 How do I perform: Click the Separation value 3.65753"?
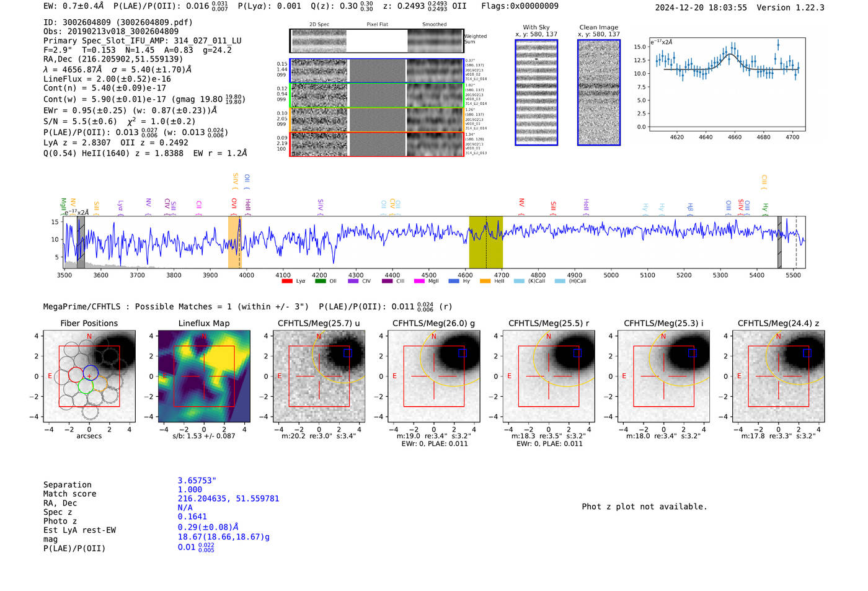click(197, 481)
